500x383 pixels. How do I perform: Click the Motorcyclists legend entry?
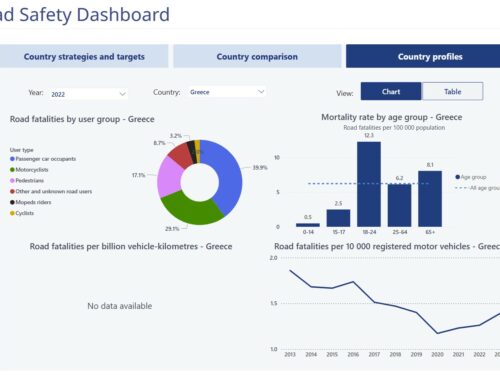(x=29, y=170)
